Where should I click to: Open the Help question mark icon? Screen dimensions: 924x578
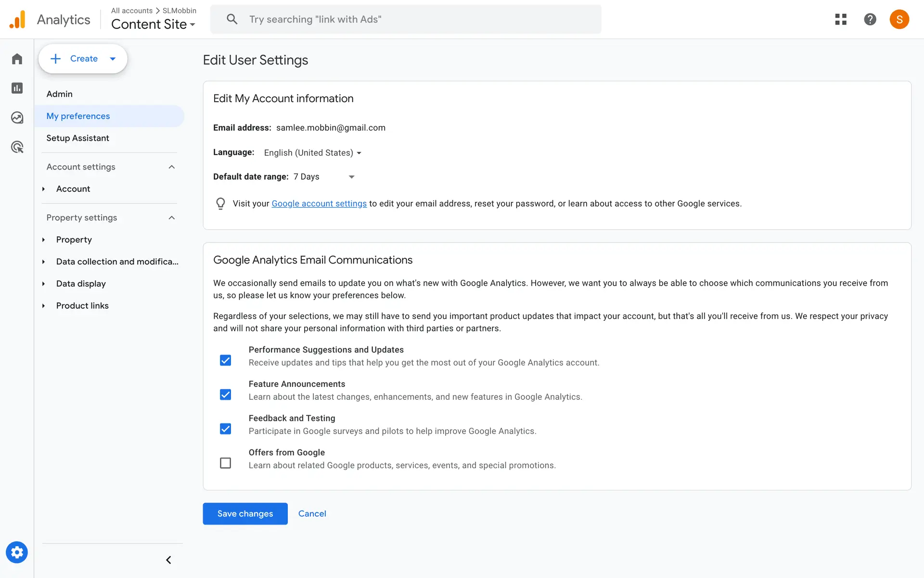(870, 19)
